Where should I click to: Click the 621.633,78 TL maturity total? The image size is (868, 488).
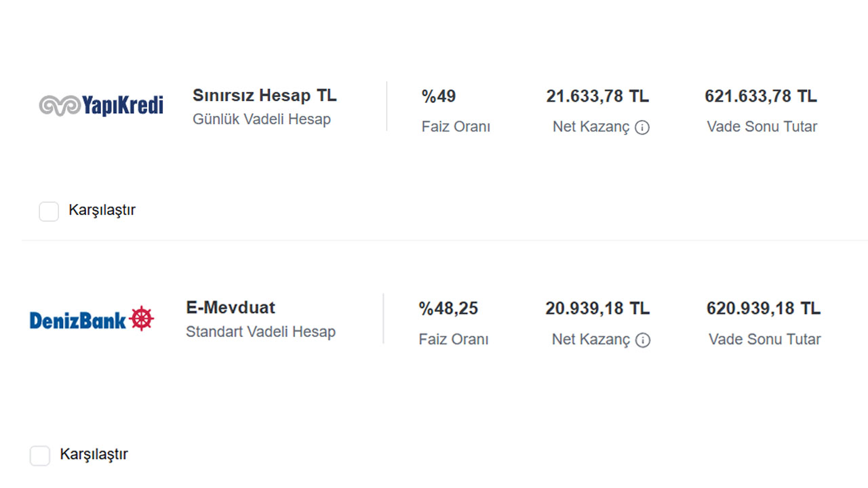tap(761, 96)
